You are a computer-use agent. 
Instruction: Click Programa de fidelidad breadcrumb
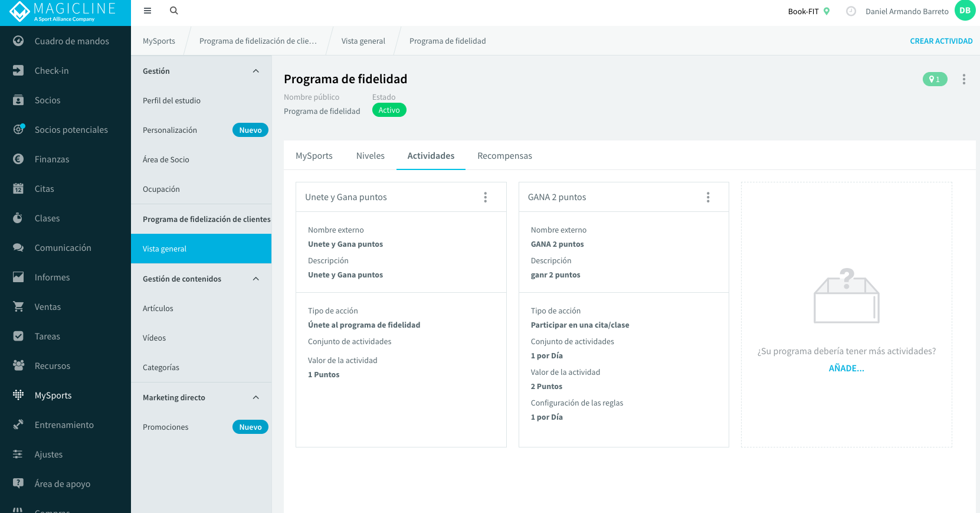coord(447,41)
